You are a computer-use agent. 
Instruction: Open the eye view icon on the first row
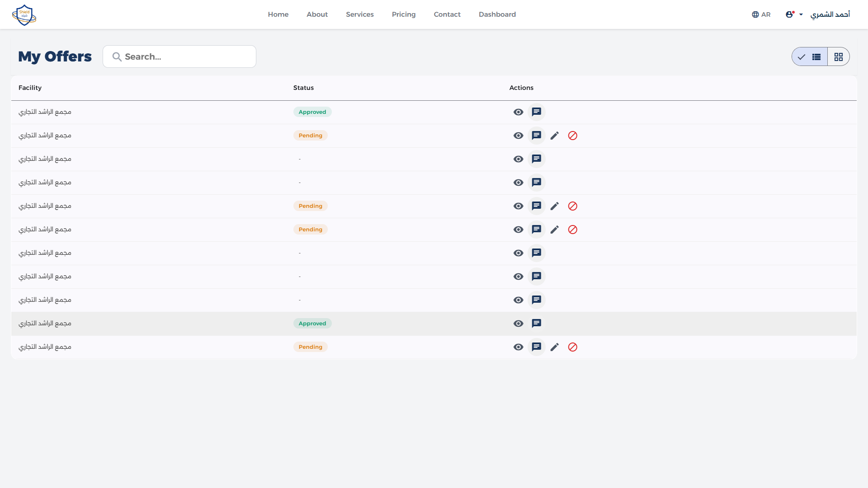point(518,112)
